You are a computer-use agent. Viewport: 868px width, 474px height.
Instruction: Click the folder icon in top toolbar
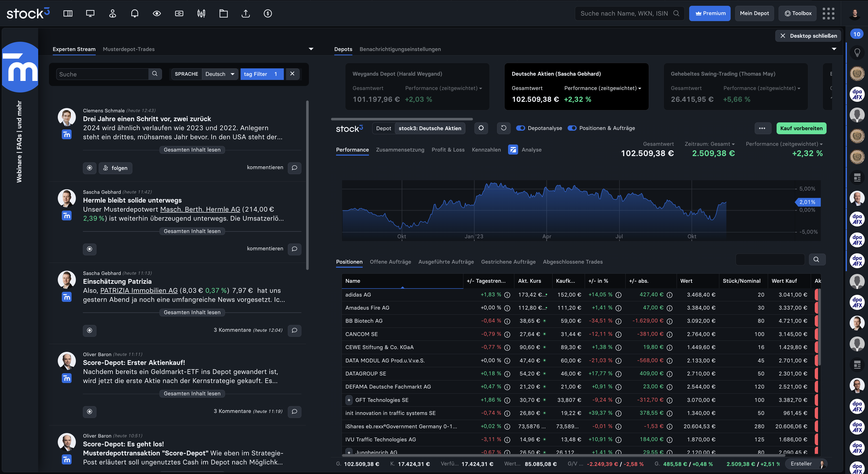223,14
